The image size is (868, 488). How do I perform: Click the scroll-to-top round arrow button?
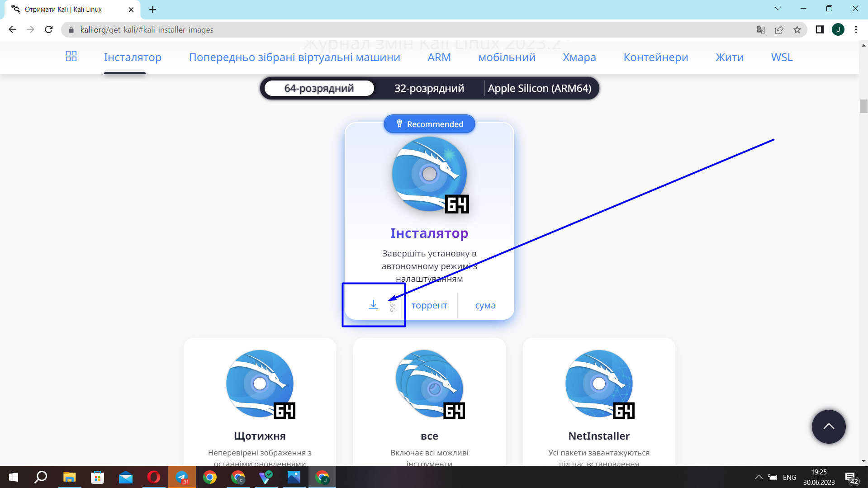pyautogui.click(x=829, y=426)
